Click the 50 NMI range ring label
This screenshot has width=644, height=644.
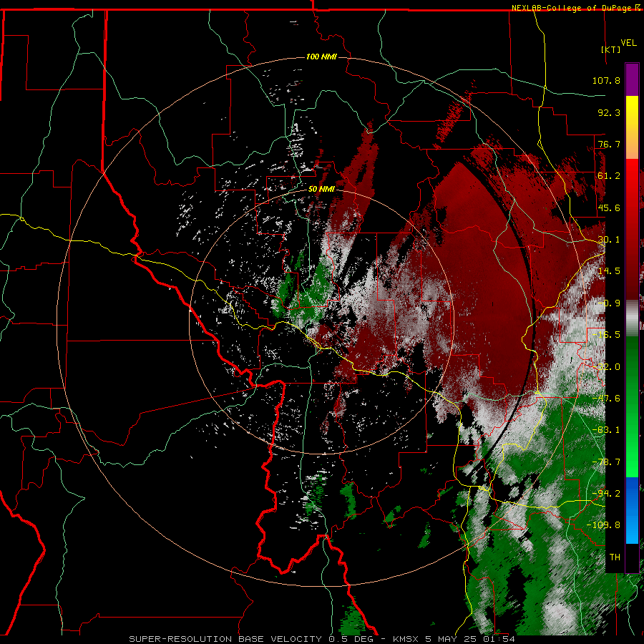[321, 189]
